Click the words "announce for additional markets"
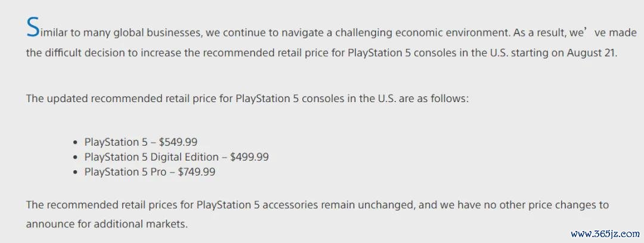The width and height of the screenshot is (644, 243). 106,224
